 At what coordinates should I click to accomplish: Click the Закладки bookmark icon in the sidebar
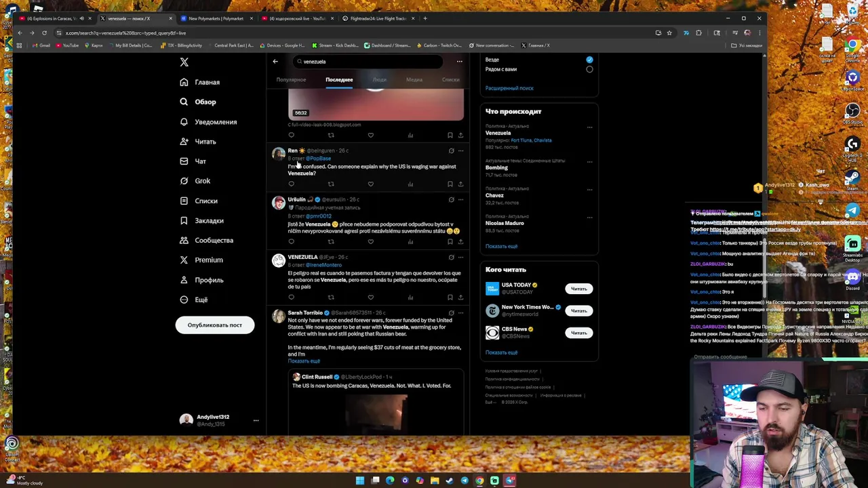(x=184, y=220)
